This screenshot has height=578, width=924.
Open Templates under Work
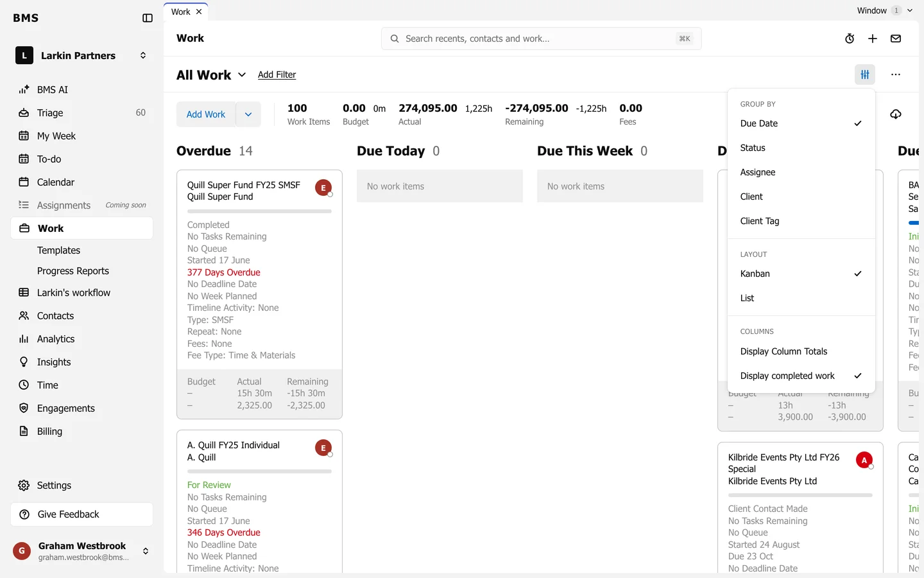click(59, 250)
